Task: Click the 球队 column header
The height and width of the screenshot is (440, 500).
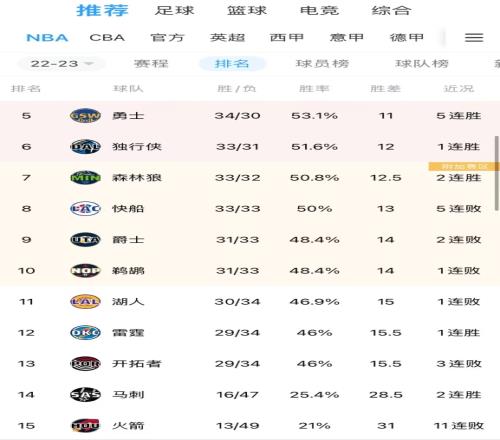Action: pos(128,89)
